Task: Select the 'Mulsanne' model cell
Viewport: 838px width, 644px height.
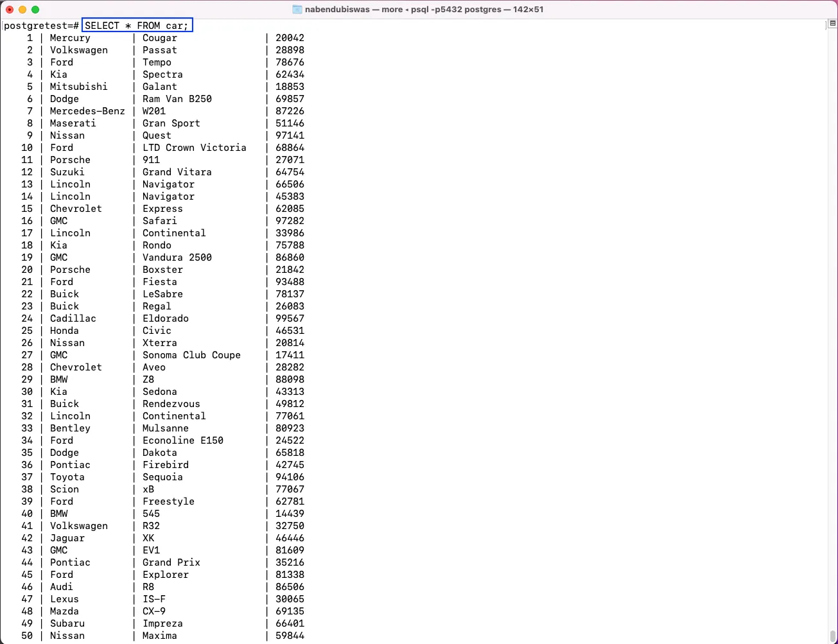Action: pos(166,428)
